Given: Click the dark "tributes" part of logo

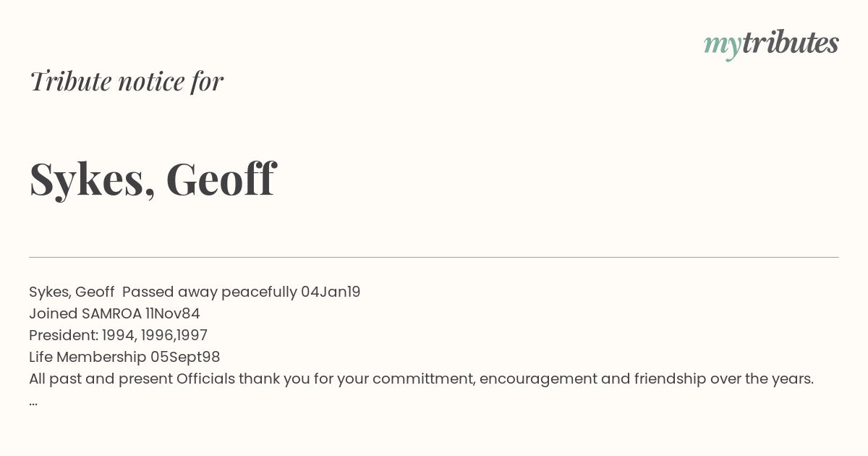Looking at the screenshot, I should (790, 43).
